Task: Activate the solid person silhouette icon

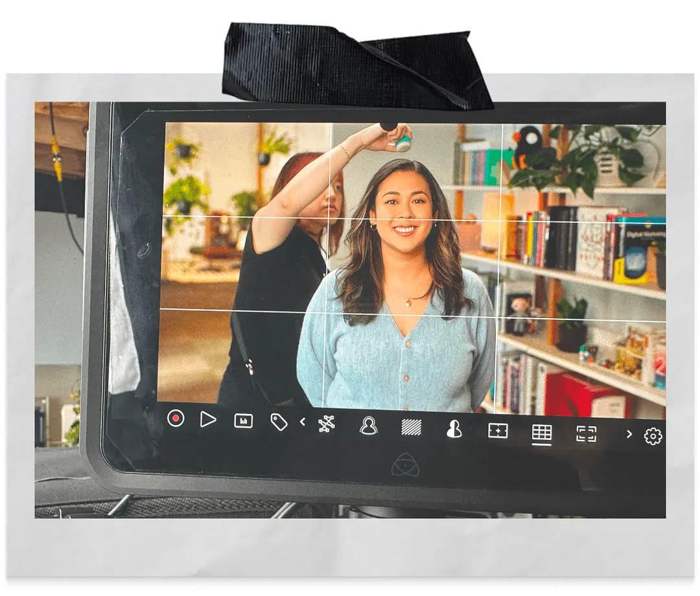Action: tap(454, 429)
